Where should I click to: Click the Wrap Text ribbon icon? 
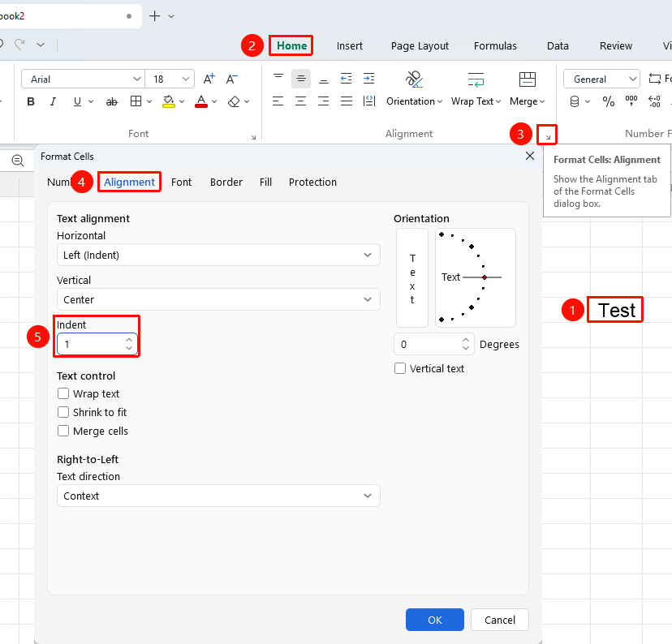(x=476, y=79)
